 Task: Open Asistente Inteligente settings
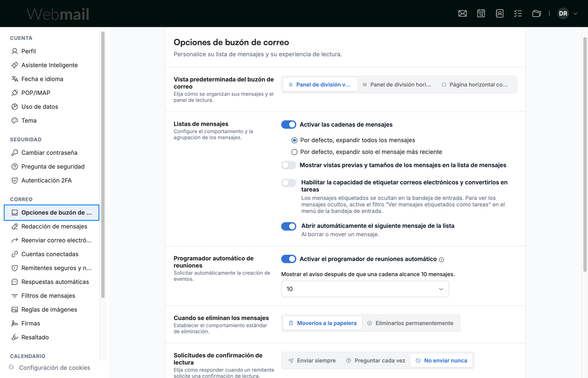(51, 65)
